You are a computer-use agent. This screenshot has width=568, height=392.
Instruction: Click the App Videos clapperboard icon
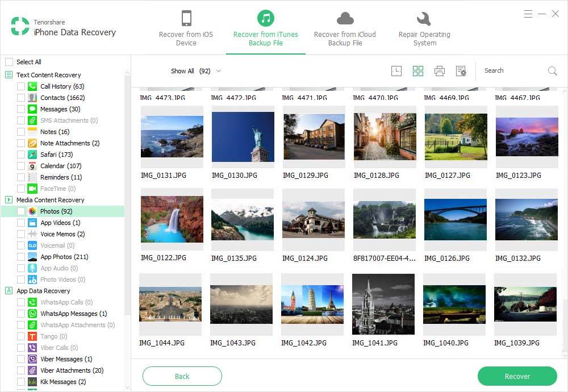(32, 223)
